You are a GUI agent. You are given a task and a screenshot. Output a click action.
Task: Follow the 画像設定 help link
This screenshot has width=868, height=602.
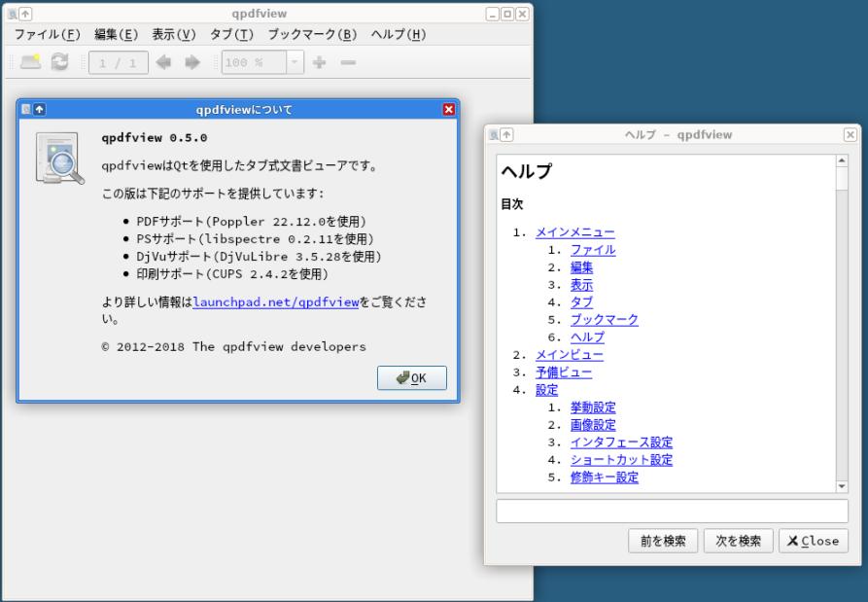(593, 425)
